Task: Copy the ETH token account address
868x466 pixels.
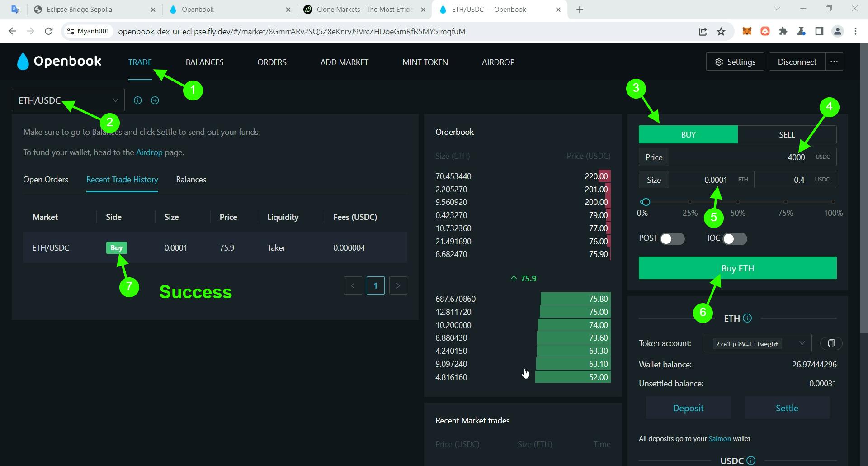Action: (x=831, y=343)
